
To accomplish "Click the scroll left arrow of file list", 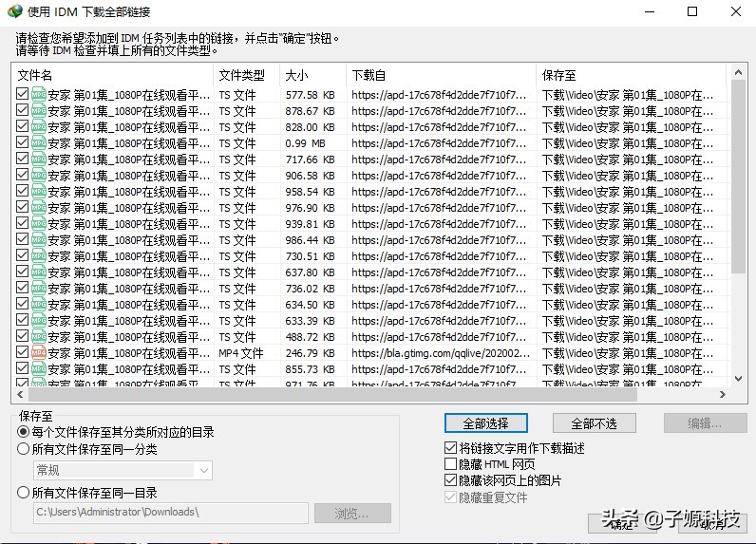I will point(20,394).
